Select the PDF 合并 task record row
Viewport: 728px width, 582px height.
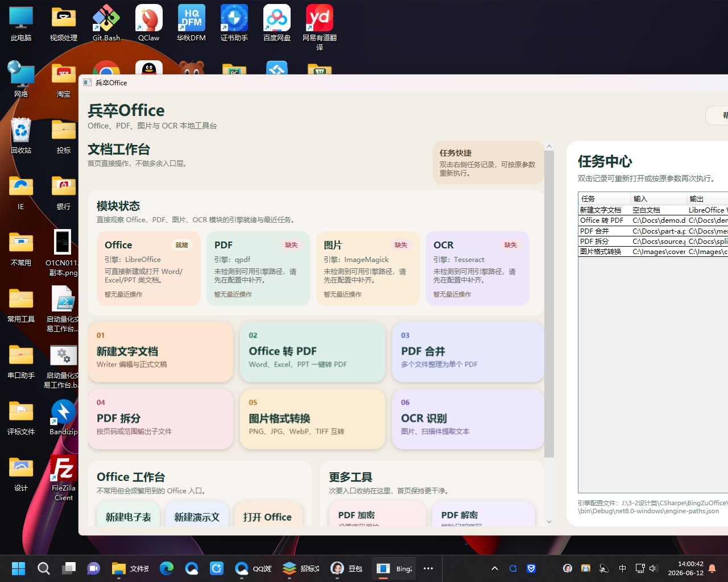pyautogui.click(x=653, y=231)
